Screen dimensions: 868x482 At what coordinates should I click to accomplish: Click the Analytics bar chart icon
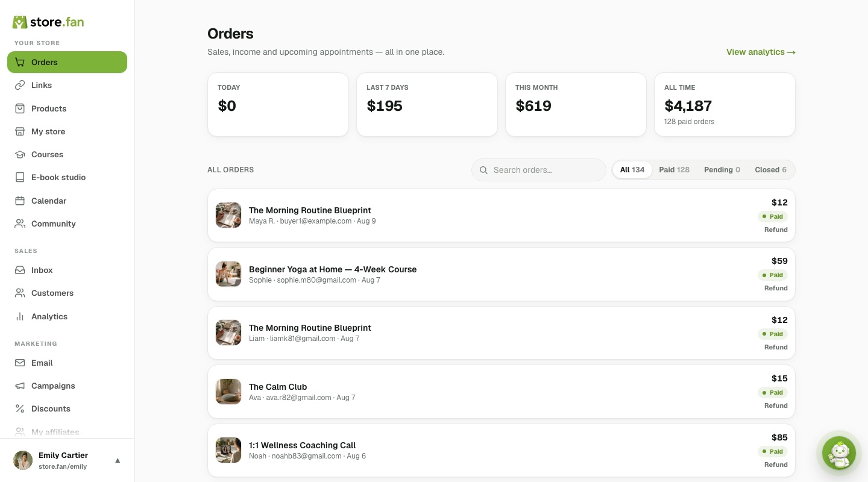20,316
